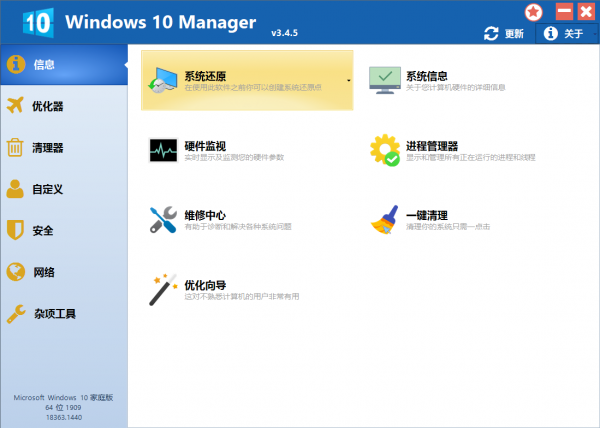Click the Windows 10 Manager title text
Image resolution: width=600 pixels, height=428 pixels.
(160, 22)
